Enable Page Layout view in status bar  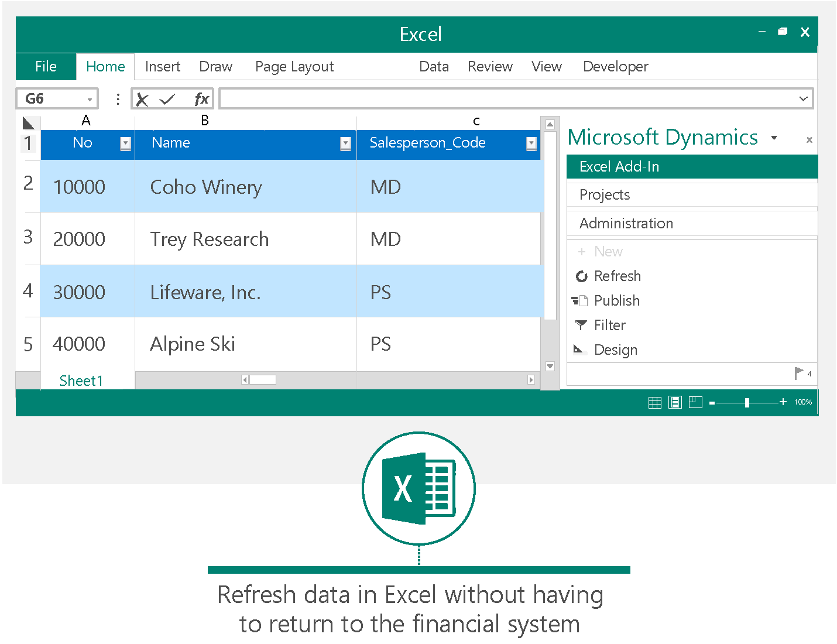(675, 402)
